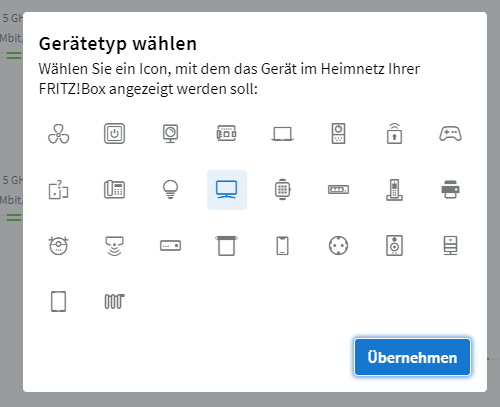Select the tablet device icon
This screenshot has height=407, width=500.
coord(59,301)
